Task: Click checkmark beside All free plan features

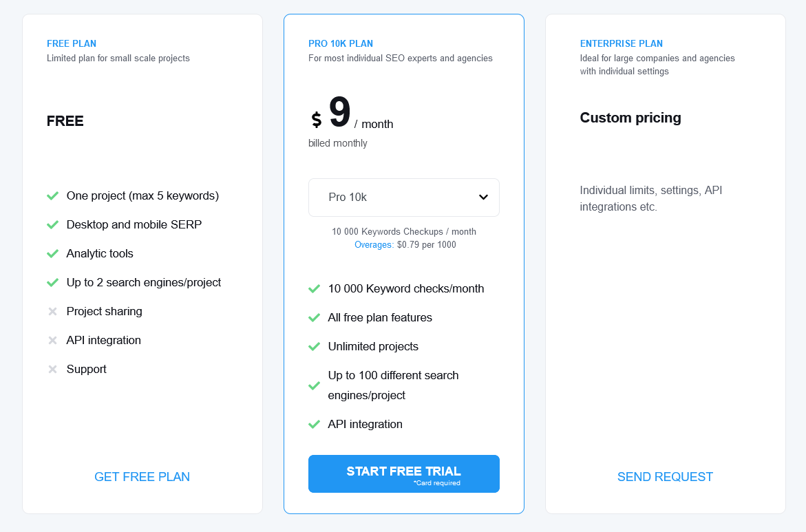Action: click(x=314, y=318)
